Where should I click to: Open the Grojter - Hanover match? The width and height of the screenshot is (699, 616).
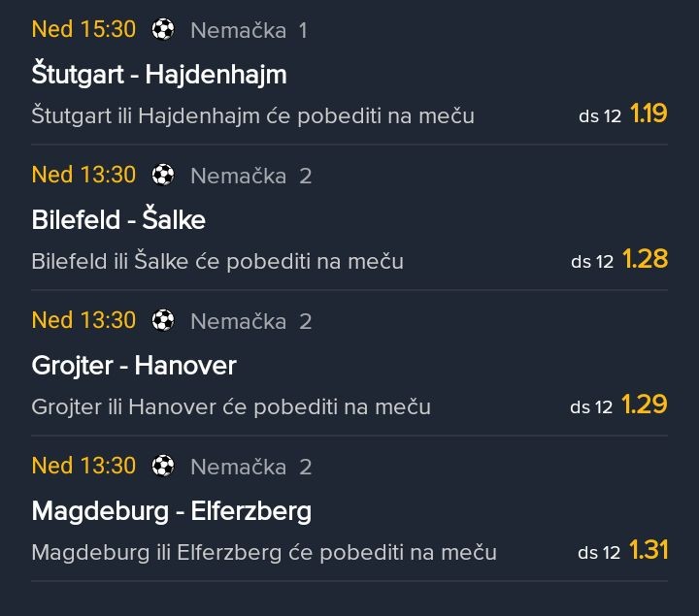[x=134, y=365]
